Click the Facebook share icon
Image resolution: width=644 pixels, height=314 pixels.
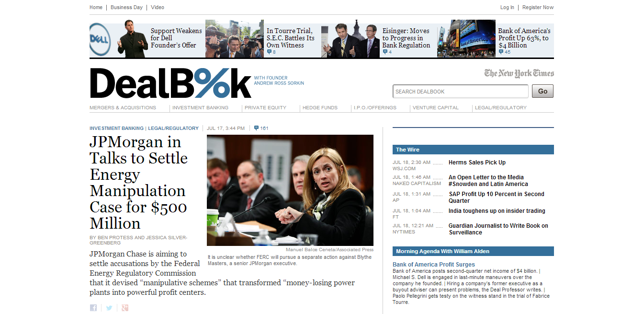click(x=93, y=308)
